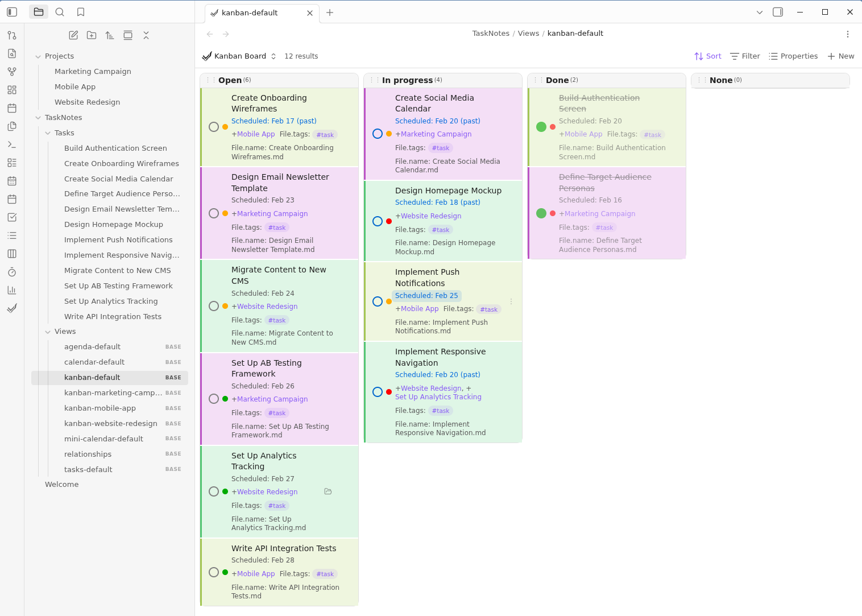The image size is (862, 616).
Task: Collapse the Tasks folder
Action: click(x=48, y=133)
